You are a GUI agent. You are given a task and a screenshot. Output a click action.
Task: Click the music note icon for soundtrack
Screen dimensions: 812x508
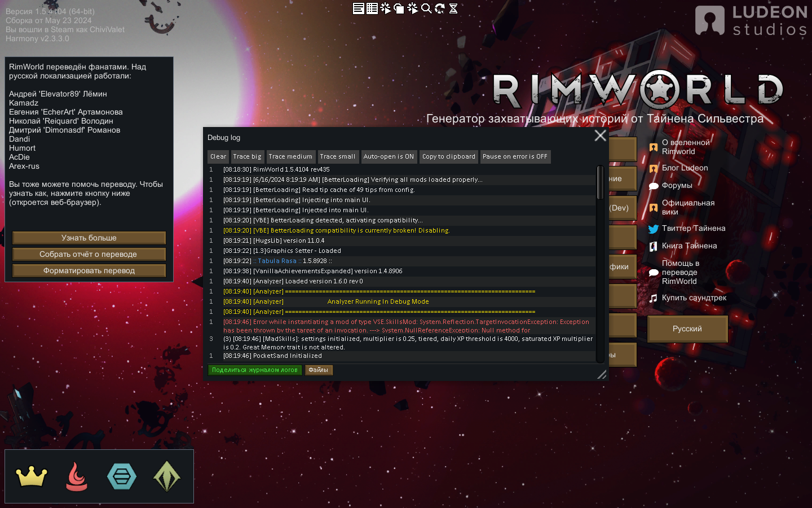click(x=654, y=298)
